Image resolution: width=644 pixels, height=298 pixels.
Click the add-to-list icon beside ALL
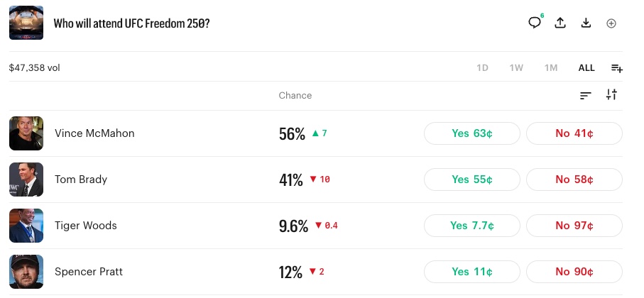coord(617,68)
